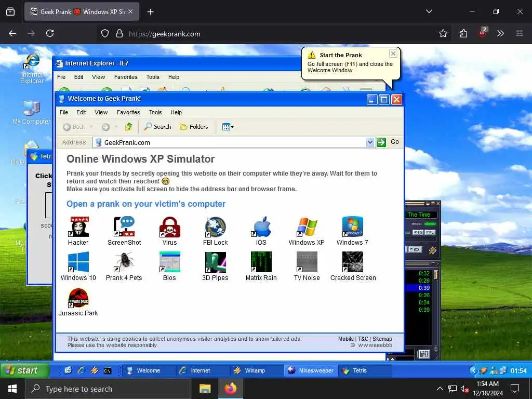Launch the Matrix Rain icon
This screenshot has width=532, height=399.
tap(261, 266)
